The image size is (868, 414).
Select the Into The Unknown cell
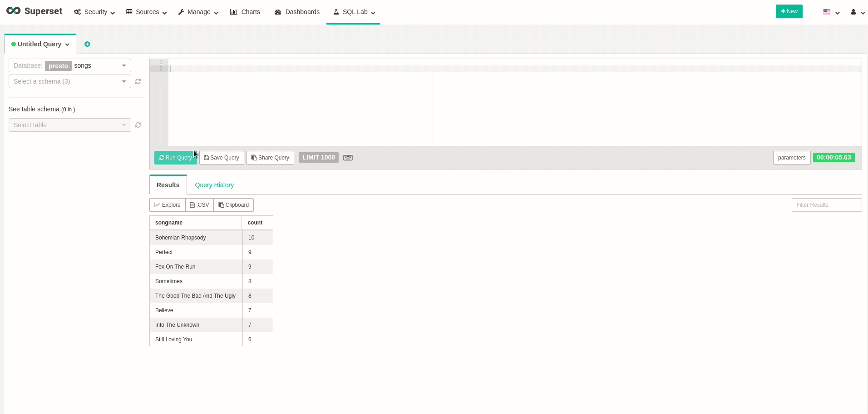point(196,325)
